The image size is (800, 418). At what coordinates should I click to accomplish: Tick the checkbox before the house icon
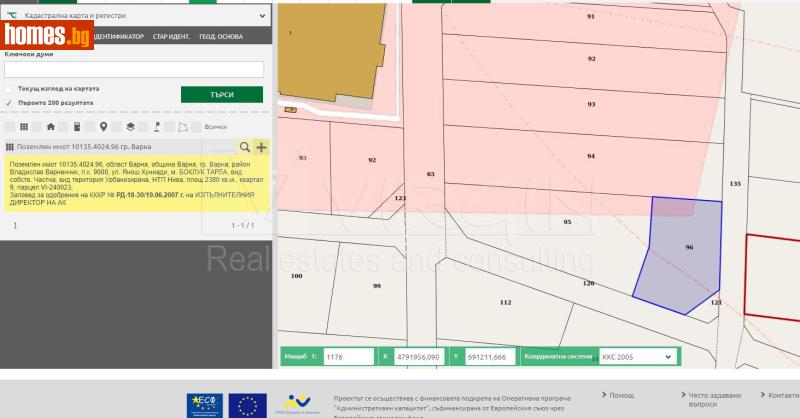(x=37, y=127)
